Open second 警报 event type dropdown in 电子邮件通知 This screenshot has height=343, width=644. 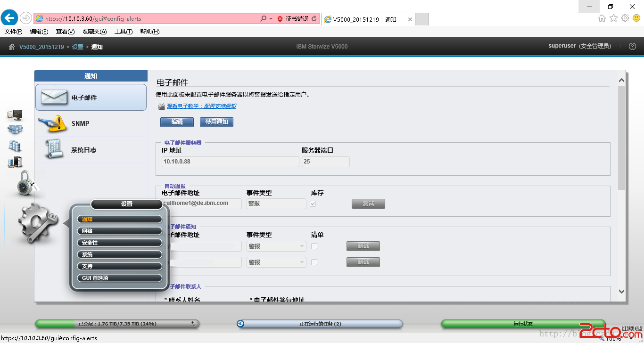[x=276, y=262]
